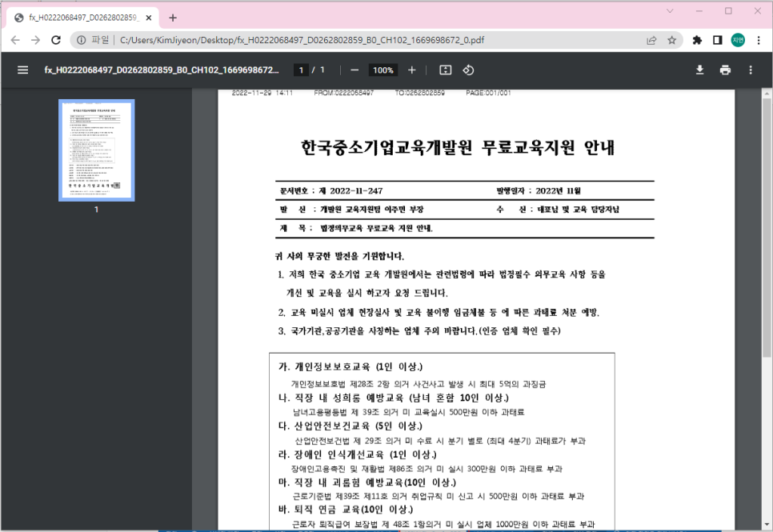Zoom out of the PDF
The height and width of the screenshot is (532, 773).
[354, 70]
